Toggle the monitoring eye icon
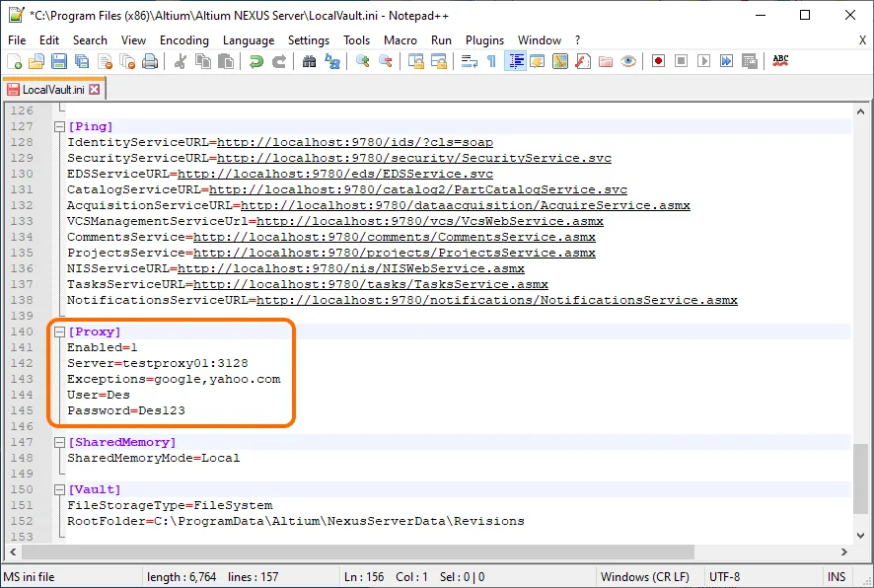This screenshot has height=588, width=874. [x=628, y=61]
